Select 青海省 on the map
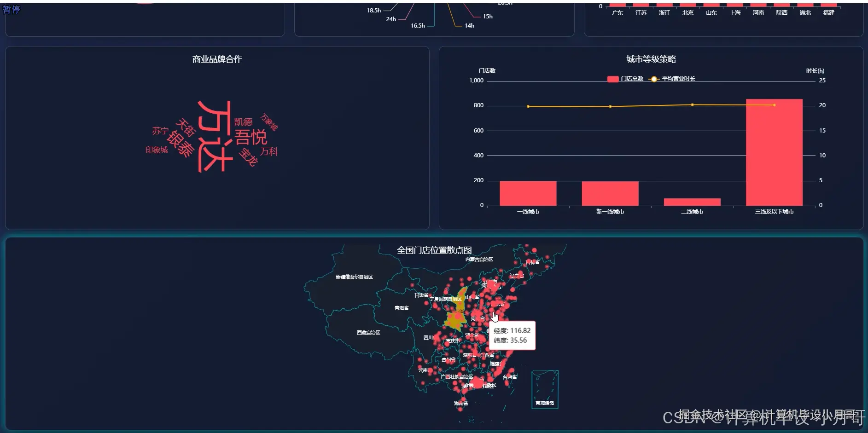Image resolution: width=868 pixels, height=433 pixels. pos(402,308)
